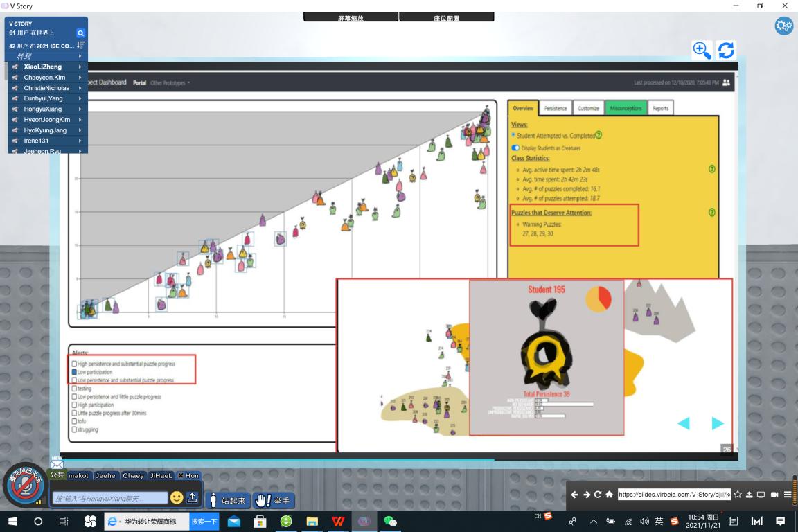Click the camera icon in the browser toolbar

(x=774, y=495)
